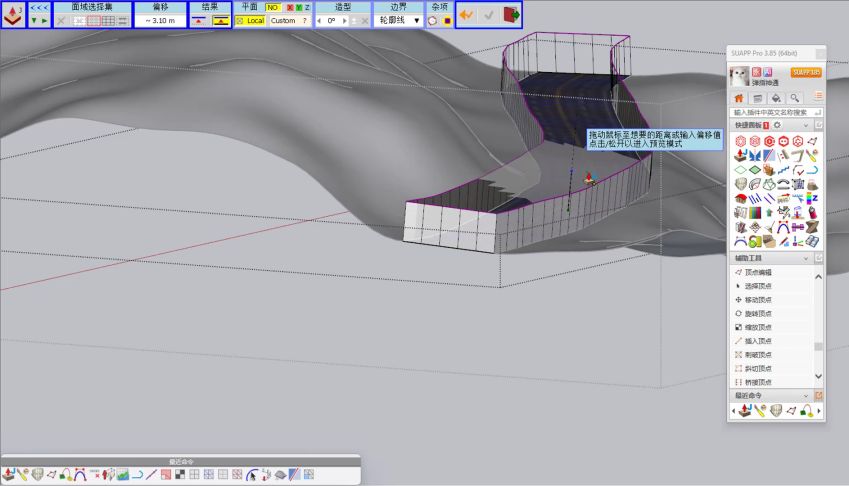Viewport: 849px width, 486px height.
Task: Toggle the Z axis button
Action: [307, 7]
